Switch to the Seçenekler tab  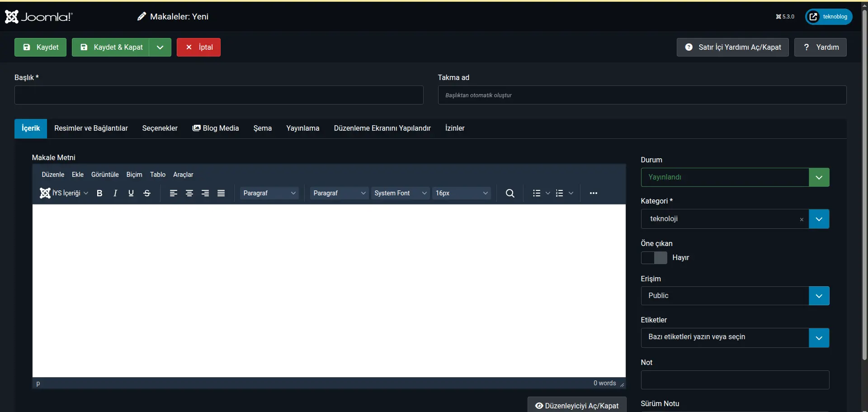[160, 128]
